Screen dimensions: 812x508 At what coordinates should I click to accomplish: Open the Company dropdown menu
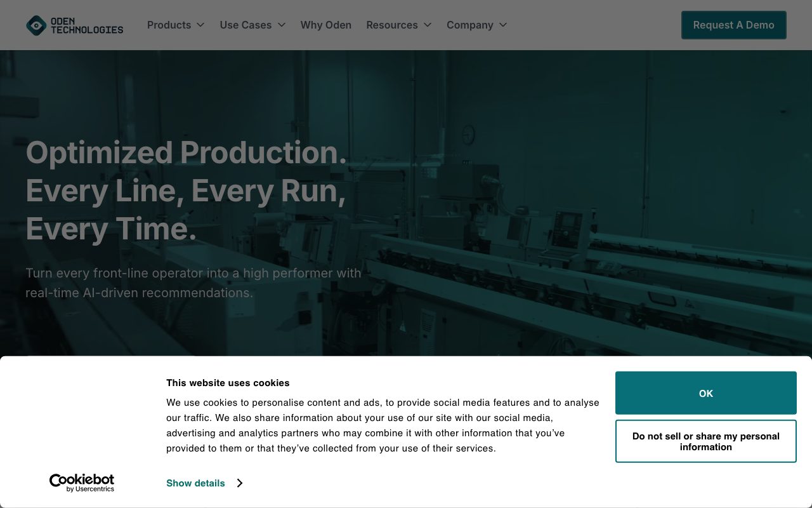click(x=477, y=25)
